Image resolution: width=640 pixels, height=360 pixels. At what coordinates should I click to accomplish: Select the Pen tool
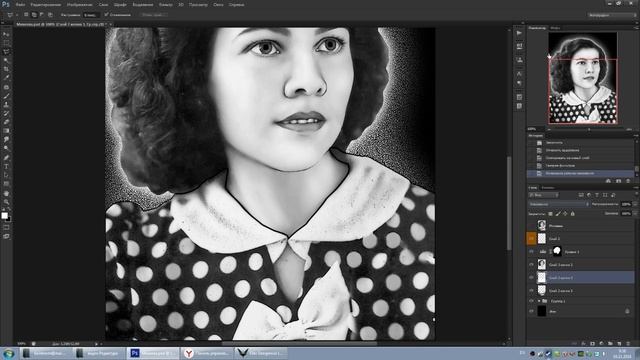6,158
